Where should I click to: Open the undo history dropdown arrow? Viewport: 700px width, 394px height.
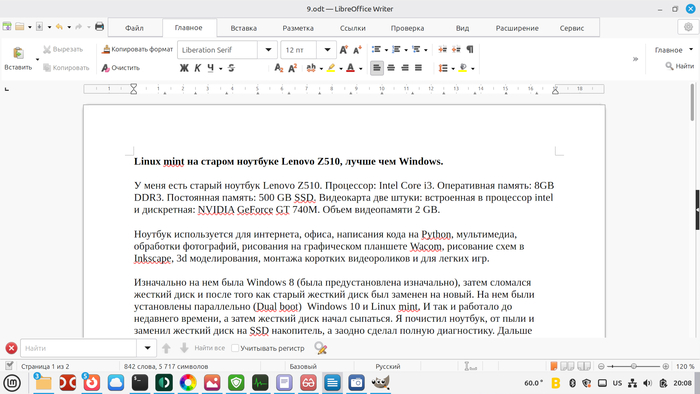(x=69, y=27)
